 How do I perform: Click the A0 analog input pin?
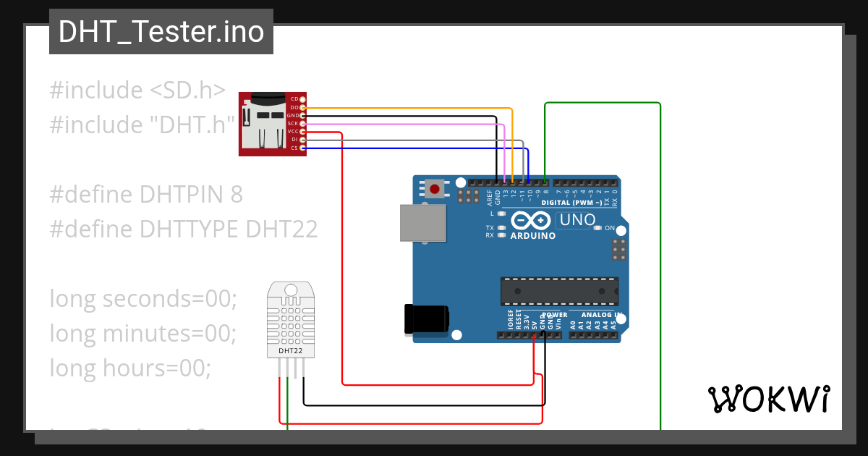coord(574,335)
